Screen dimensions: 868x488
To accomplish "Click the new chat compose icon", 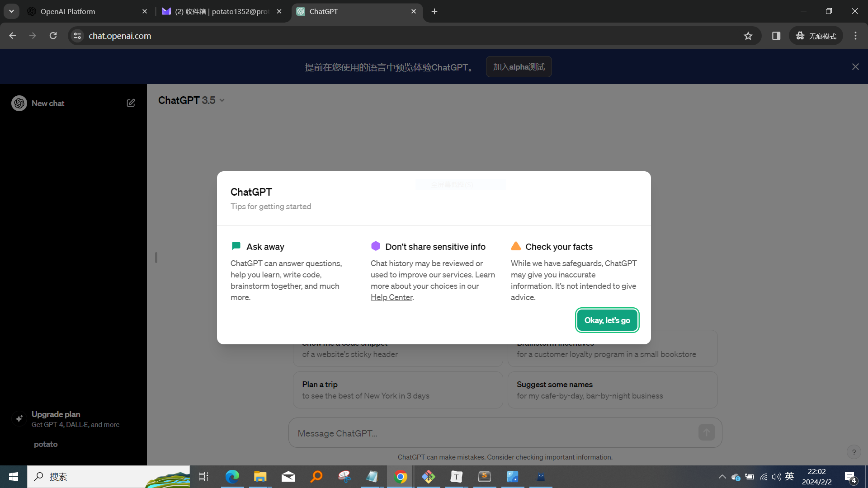I will click(x=131, y=103).
